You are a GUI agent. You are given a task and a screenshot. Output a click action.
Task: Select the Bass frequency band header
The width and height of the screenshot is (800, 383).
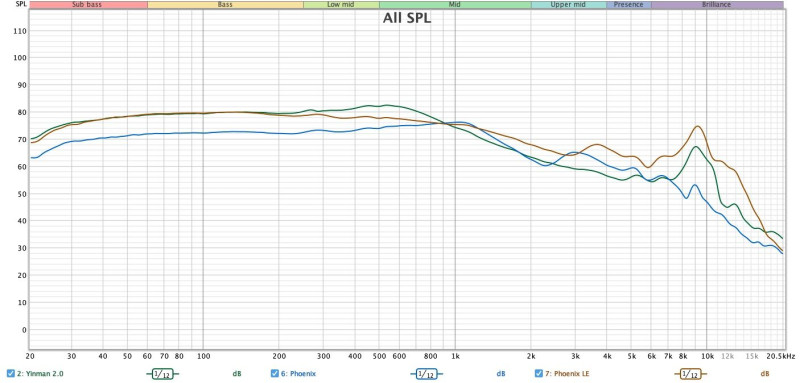[225, 5]
